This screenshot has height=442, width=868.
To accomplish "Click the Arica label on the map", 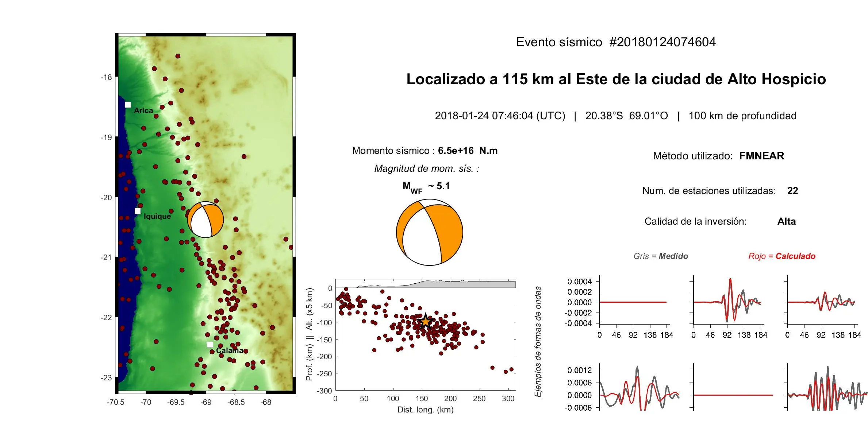I will (143, 110).
